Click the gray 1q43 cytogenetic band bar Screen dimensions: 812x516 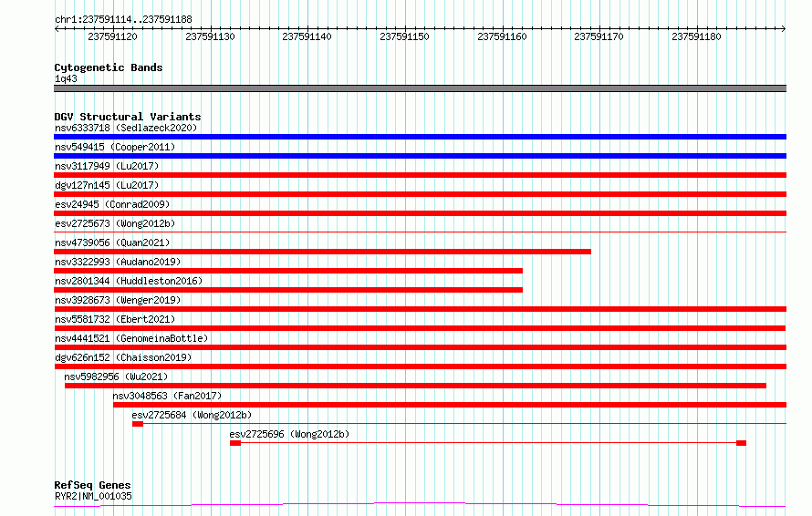(420, 88)
